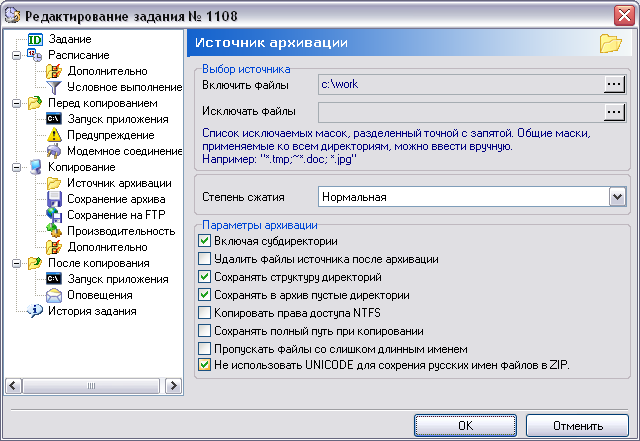Click the floppy disk icon for Сохранение архива
This screenshot has height=441, width=640.
coord(54,199)
